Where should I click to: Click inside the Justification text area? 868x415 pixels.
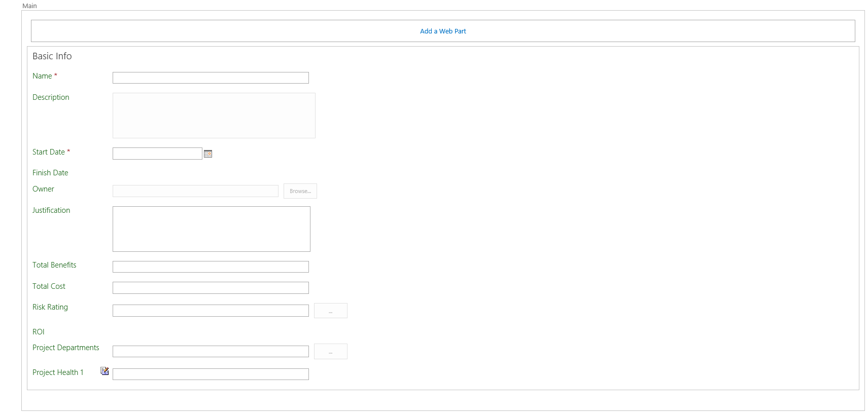[212, 229]
